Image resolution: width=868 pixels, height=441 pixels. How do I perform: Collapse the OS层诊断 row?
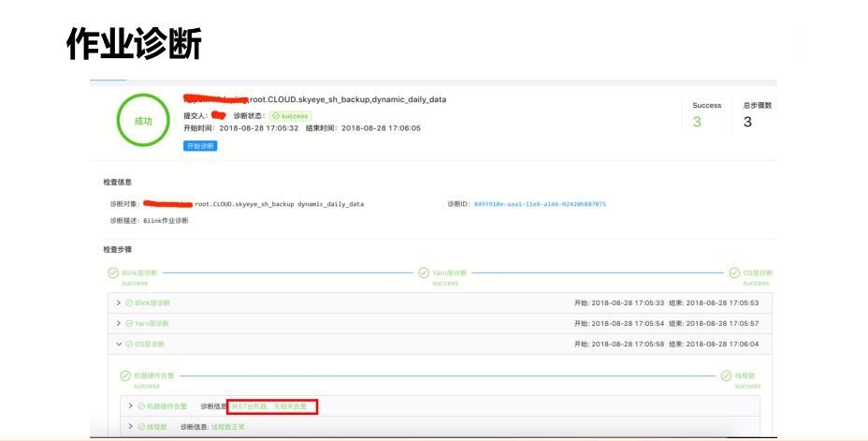point(119,344)
